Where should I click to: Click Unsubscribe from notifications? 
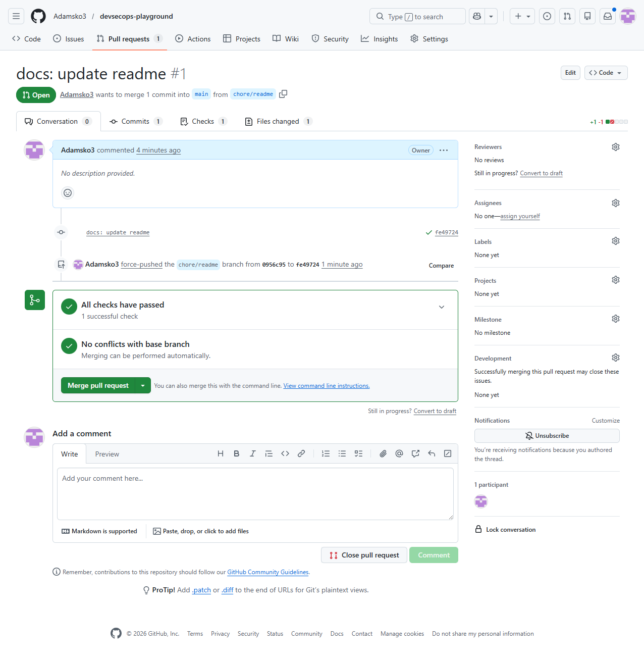tap(547, 436)
